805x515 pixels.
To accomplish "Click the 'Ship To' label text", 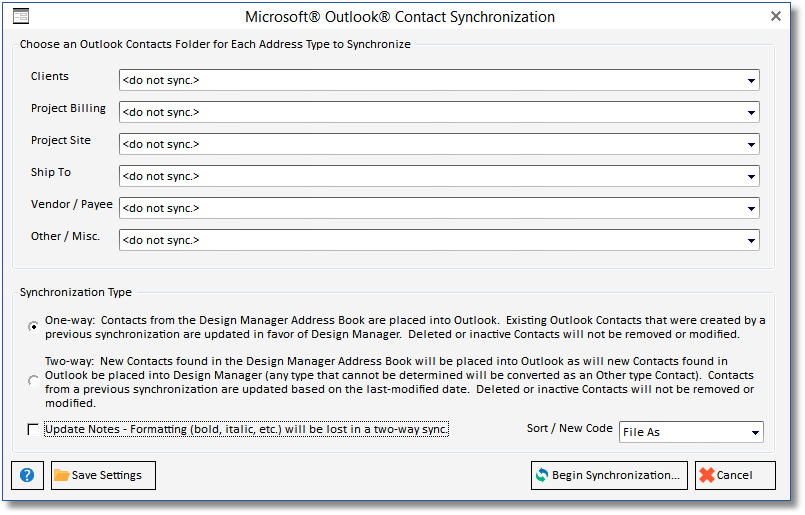I will pos(51,173).
